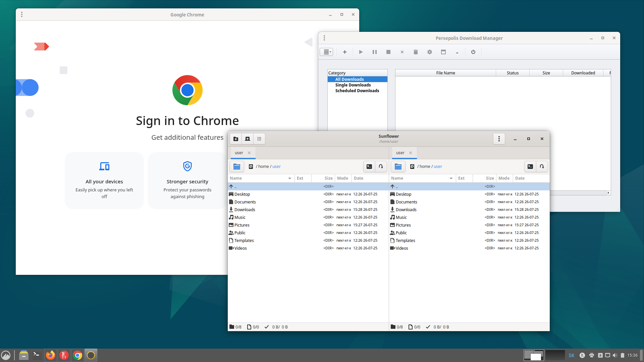
Task: Open terminal from right pane toolbar
Action: point(530,167)
